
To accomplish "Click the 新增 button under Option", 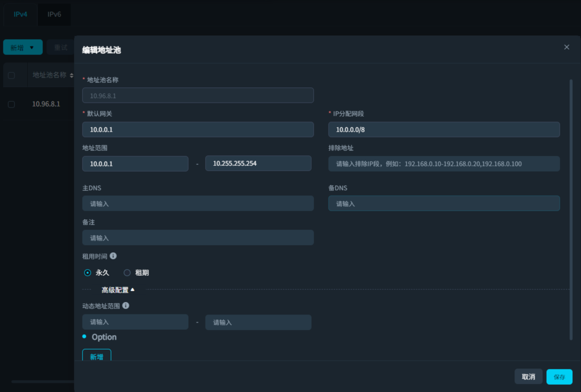I will click(97, 356).
